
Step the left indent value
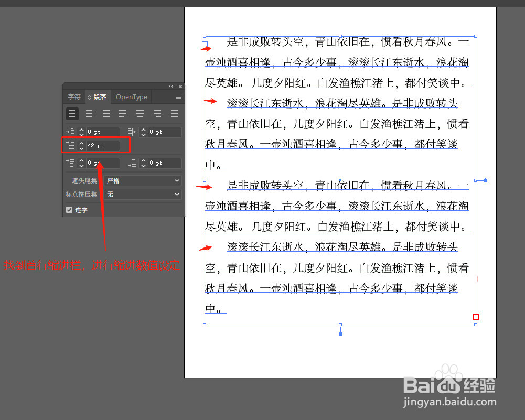point(81,132)
